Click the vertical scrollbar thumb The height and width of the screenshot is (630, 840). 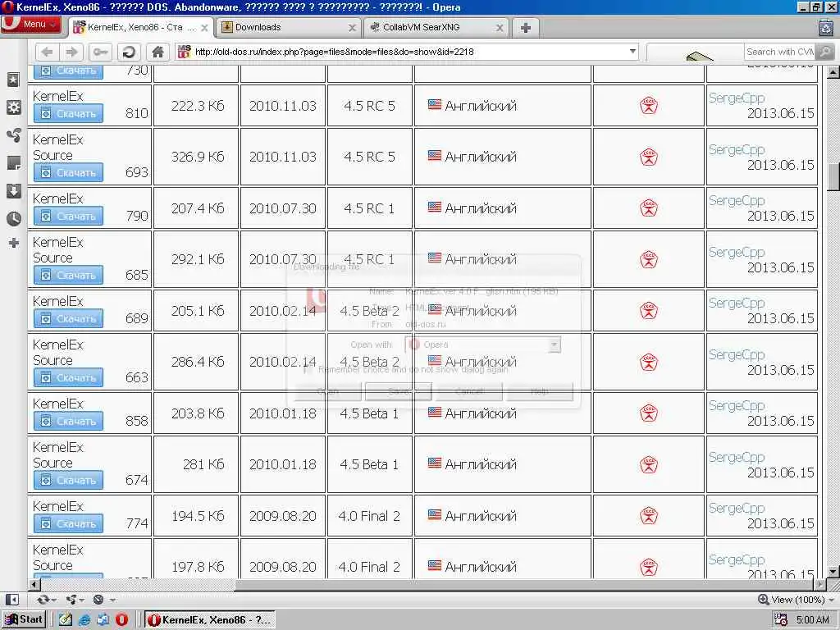pos(833,177)
